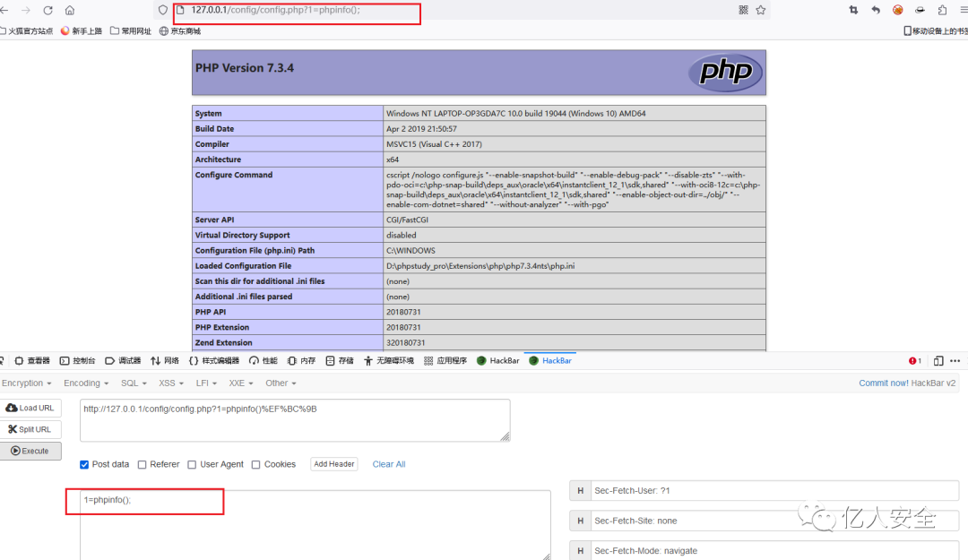Switch to the 样式编辑器 style editor tab

pyautogui.click(x=214, y=360)
